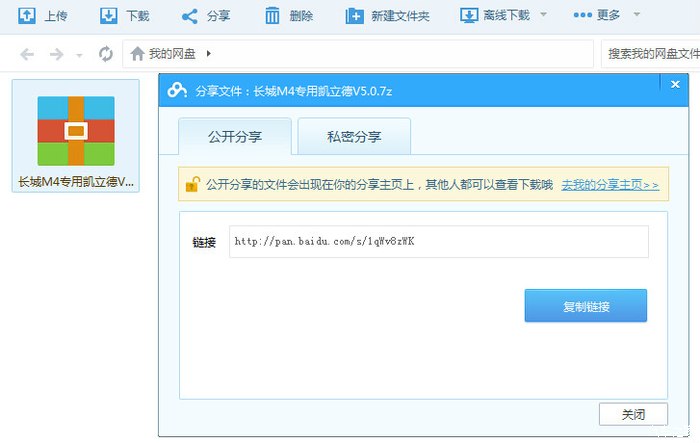
Task: Switch to the 私密分享 tab
Action: 354,136
